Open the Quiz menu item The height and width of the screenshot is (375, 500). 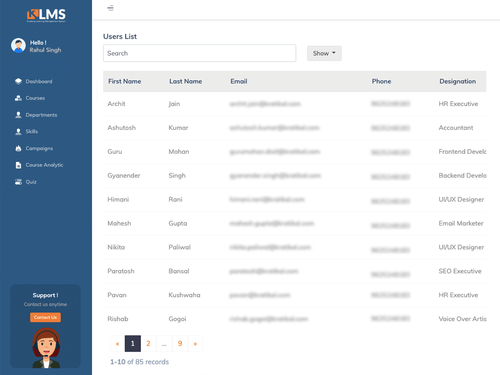31,182
